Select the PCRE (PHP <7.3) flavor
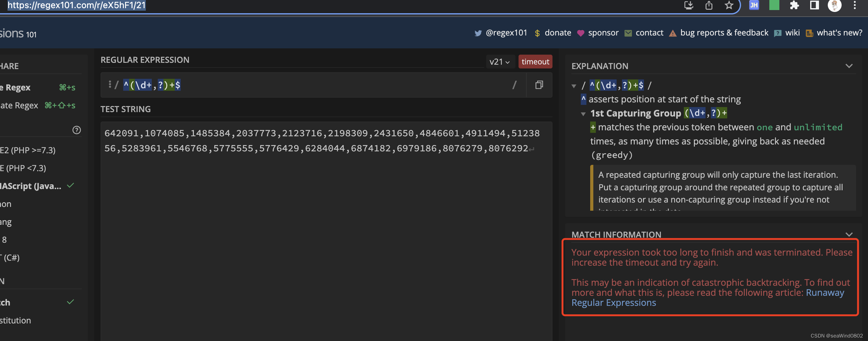868x341 pixels. pyautogui.click(x=24, y=168)
